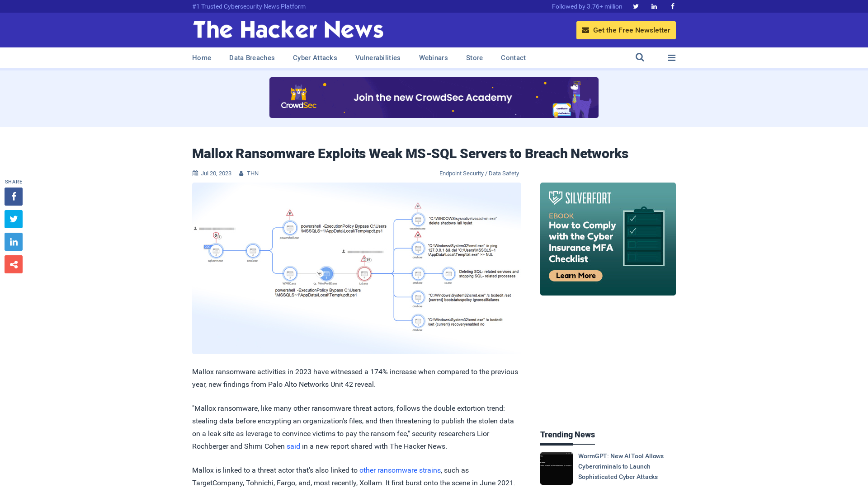Click the Twitter share icon
This screenshot has width=868, height=488.
click(13, 219)
